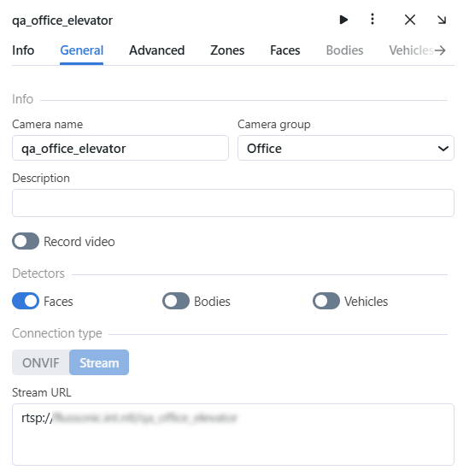Choose the ONVIF connection type
The image size is (475, 476).
tap(41, 362)
